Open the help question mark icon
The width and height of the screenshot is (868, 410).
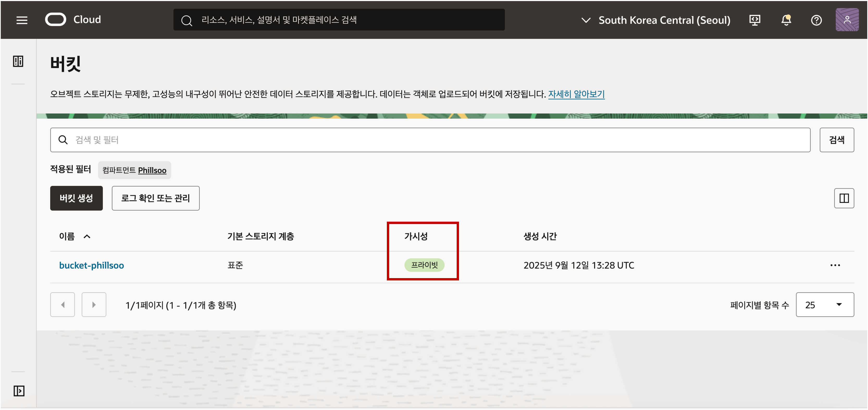[816, 20]
